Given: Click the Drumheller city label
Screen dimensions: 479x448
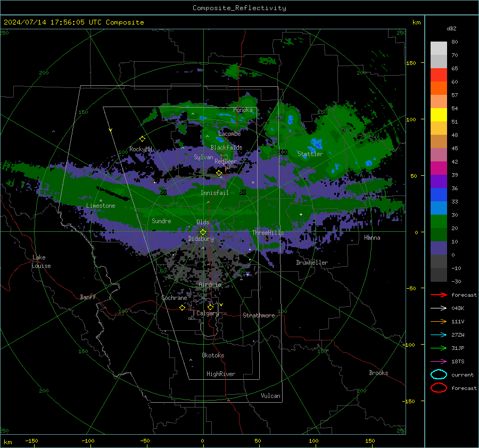Looking at the screenshot, I should coord(312,263).
